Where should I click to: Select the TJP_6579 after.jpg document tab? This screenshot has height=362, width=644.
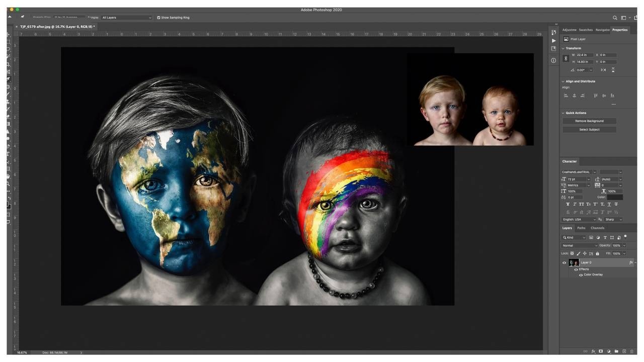57,27
